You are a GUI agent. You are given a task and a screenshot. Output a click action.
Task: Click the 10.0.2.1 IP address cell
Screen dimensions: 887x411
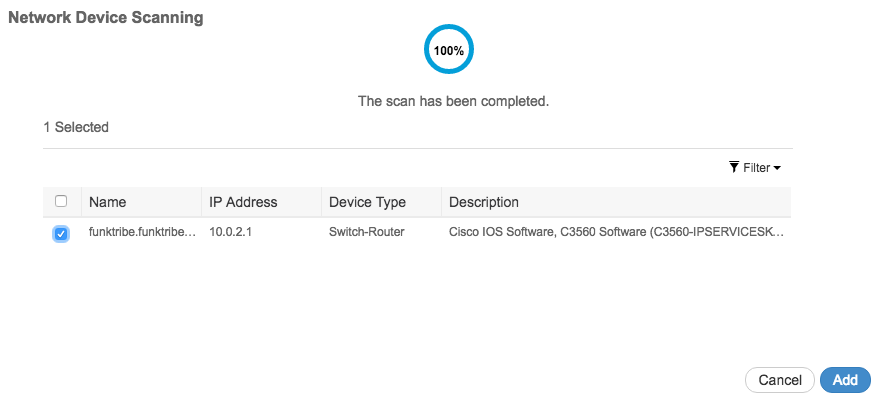click(x=233, y=233)
